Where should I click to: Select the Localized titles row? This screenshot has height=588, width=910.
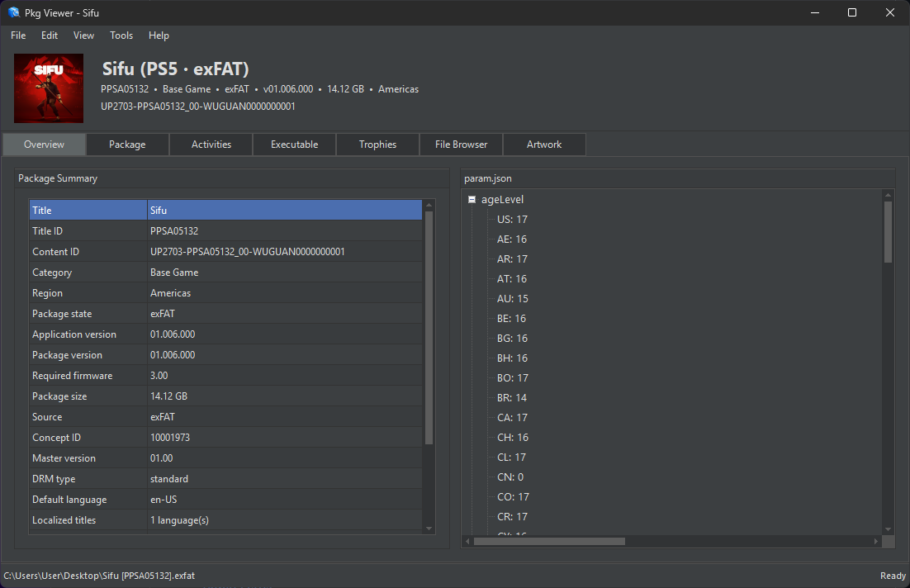point(225,520)
